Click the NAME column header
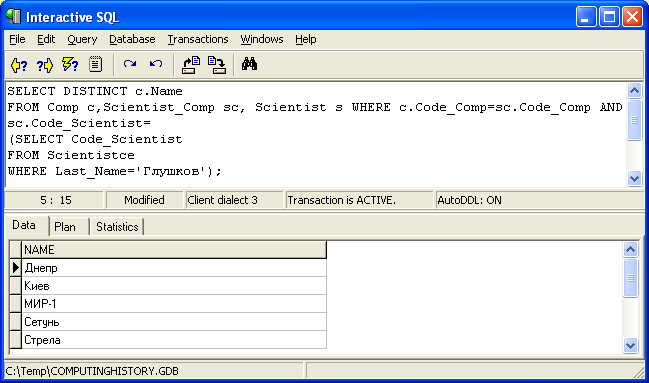The height and width of the screenshot is (383, 649). coord(174,250)
